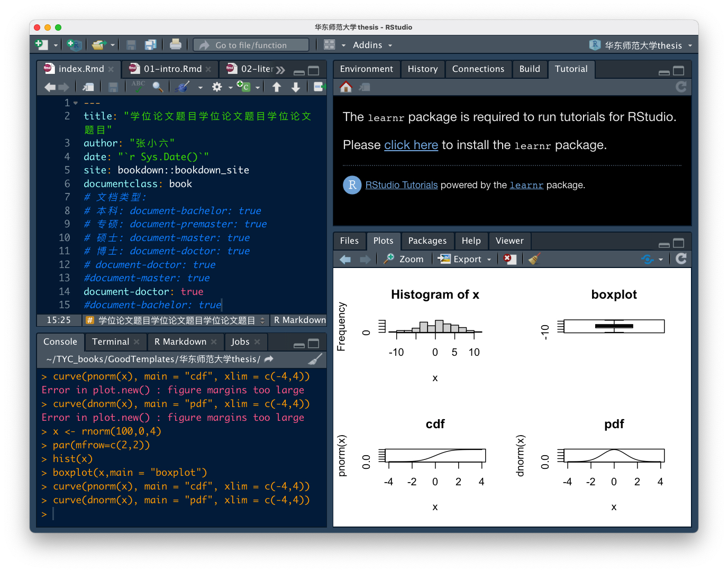Clear console using broom icon
This screenshot has height=572, width=728.
315,359
